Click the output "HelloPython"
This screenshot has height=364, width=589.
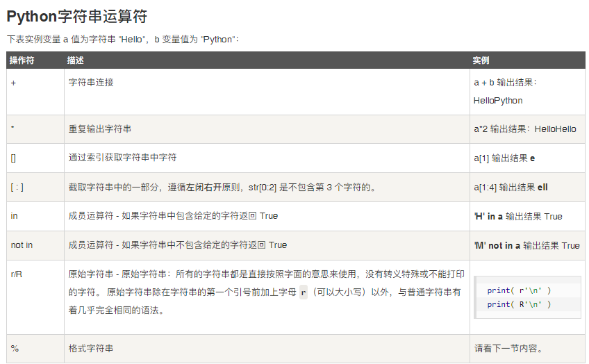click(x=498, y=101)
